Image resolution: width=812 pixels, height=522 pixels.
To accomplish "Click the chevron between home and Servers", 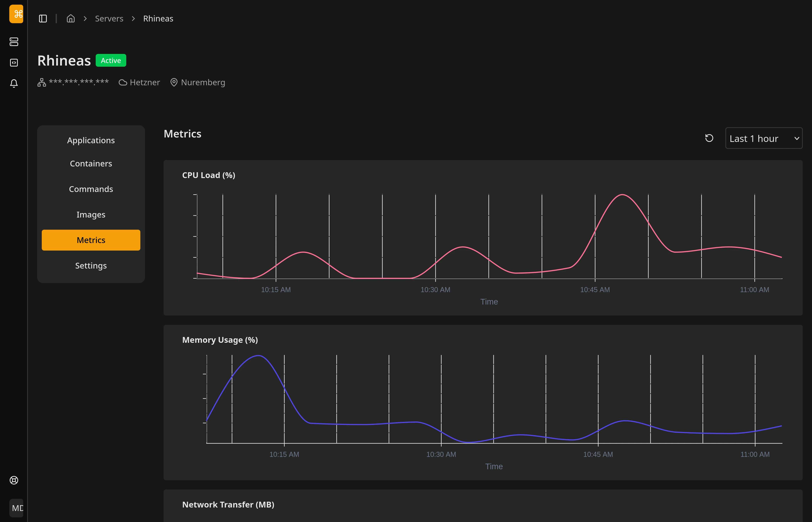I will [85, 19].
